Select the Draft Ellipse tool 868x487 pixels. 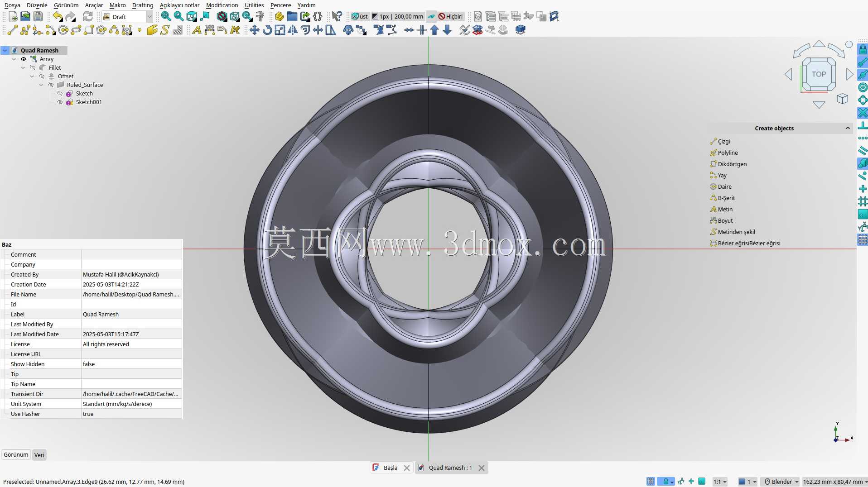(76, 30)
